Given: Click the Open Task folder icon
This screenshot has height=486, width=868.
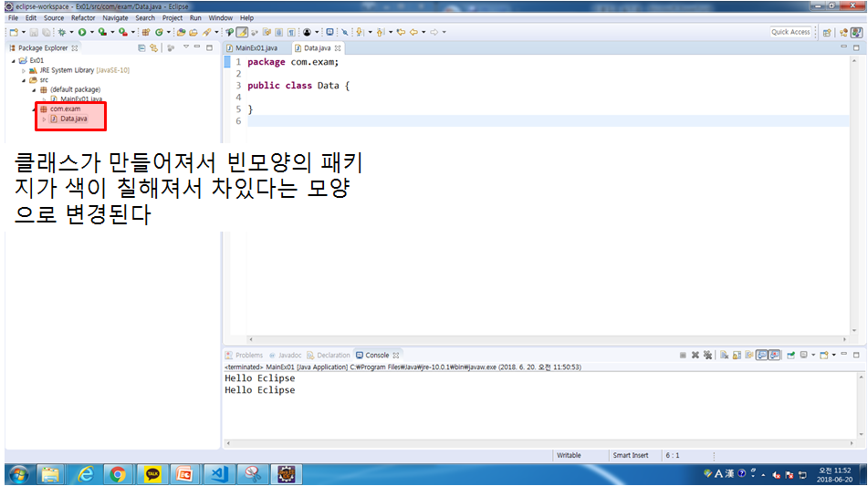Looking at the screenshot, I should point(193,32).
